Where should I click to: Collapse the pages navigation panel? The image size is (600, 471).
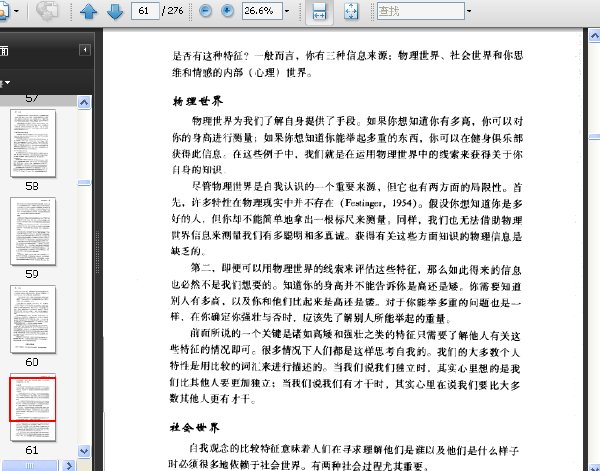click(x=85, y=50)
